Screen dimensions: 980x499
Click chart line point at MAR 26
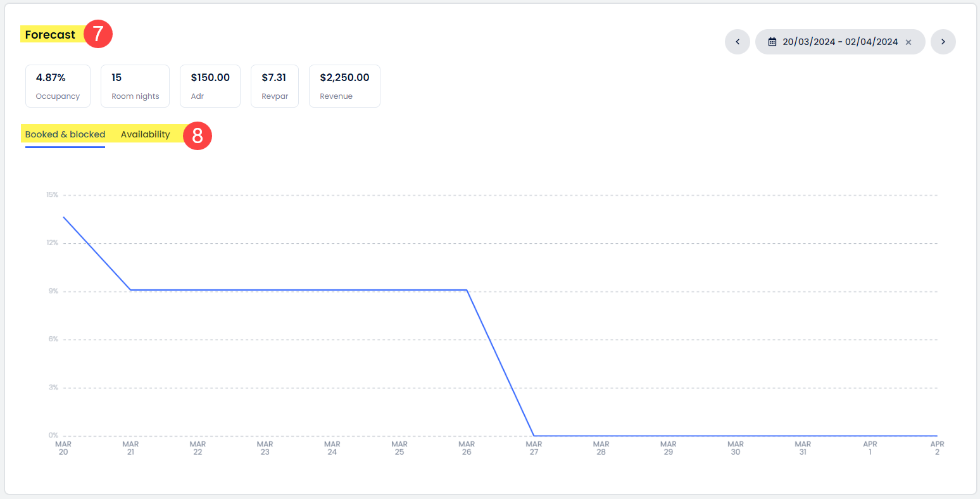click(x=467, y=290)
